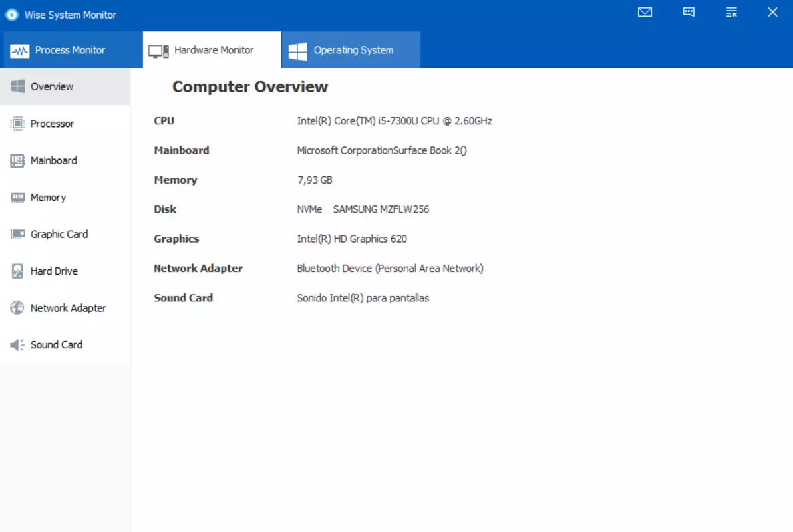Click the Memory label in overview table

tap(176, 180)
